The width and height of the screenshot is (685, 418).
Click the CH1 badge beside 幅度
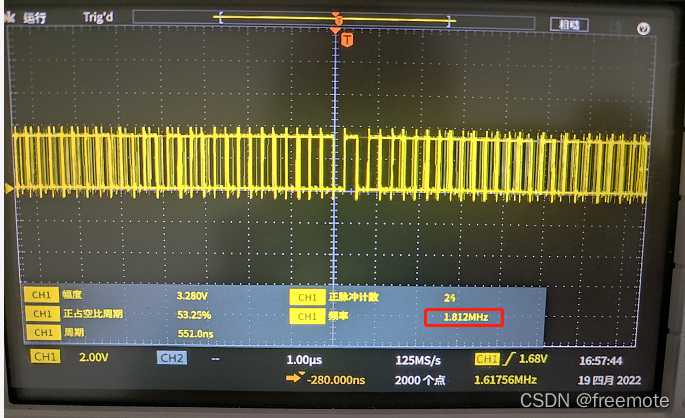coord(42,295)
